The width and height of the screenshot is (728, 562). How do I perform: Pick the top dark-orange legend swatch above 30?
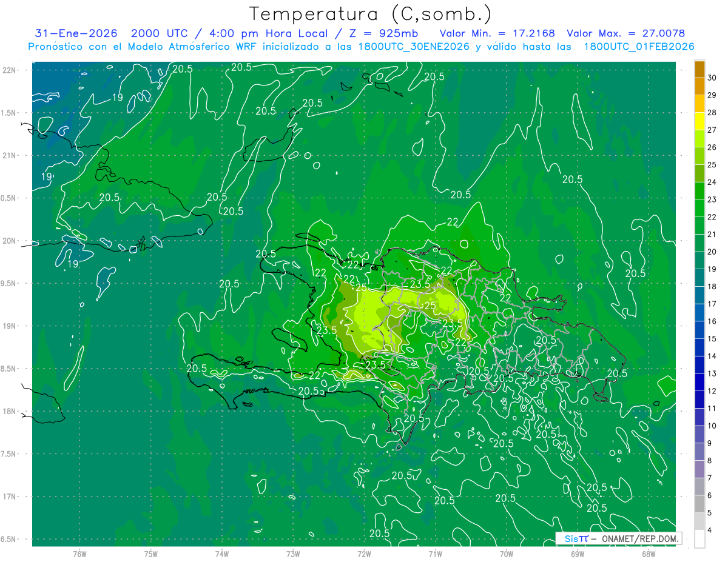click(699, 69)
